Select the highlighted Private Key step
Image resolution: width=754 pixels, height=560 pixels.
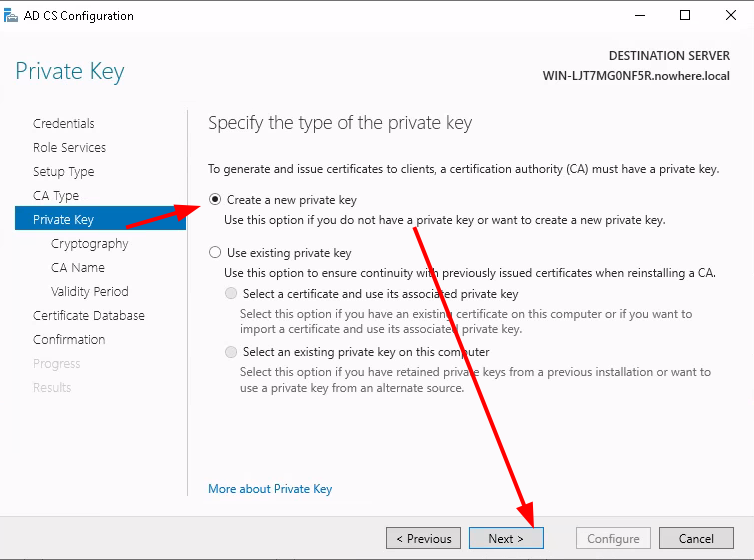100,218
